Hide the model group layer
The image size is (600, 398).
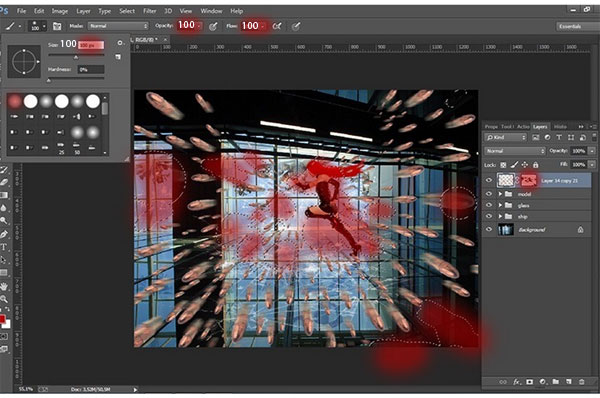tap(489, 194)
